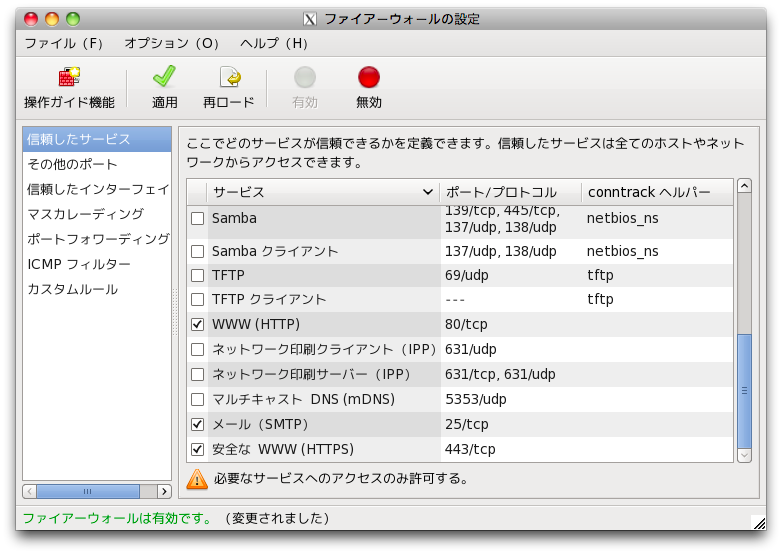The width and height of the screenshot is (782, 554).
Task: Uncheck the WWW (HTTP) service
Action: point(198,324)
